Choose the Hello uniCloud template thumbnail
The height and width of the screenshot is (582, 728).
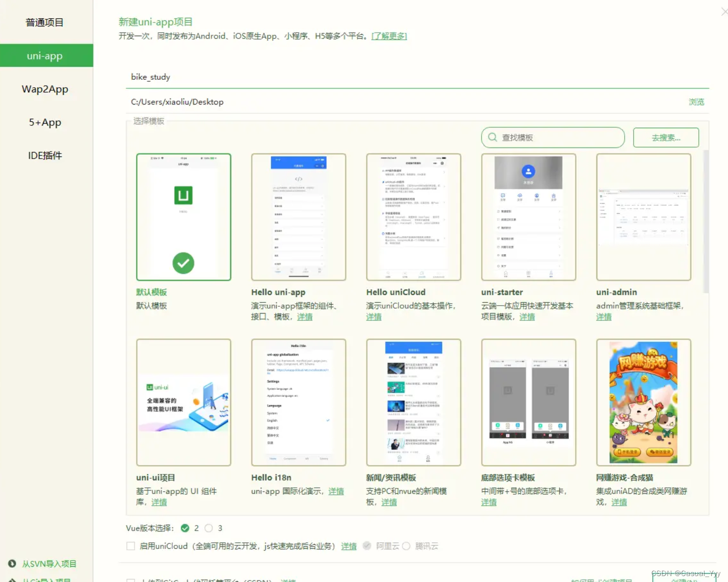point(414,217)
